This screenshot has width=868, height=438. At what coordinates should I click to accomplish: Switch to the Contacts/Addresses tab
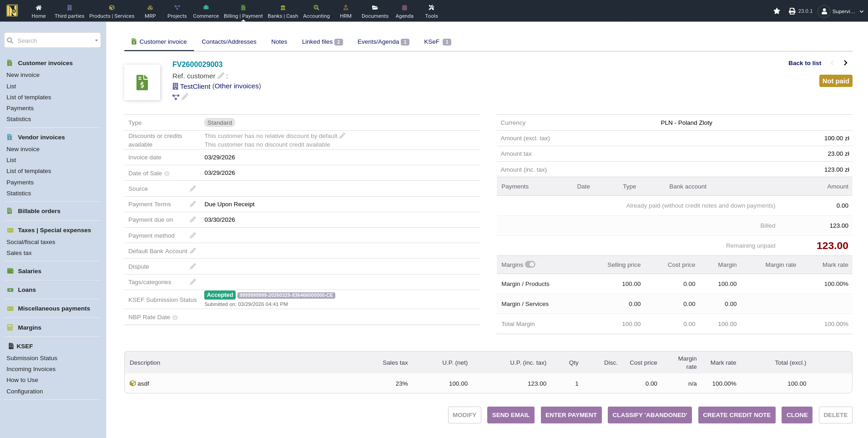(x=229, y=41)
